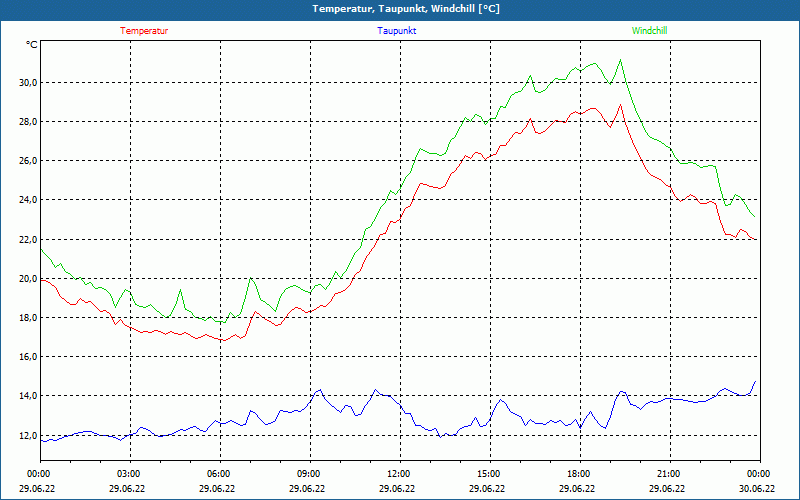The height and width of the screenshot is (500, 800).
Task: Click the green Windchill peak near 19:20
Action: (x=620, y=60)
